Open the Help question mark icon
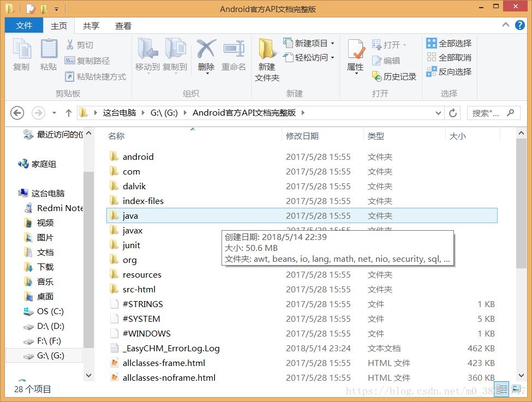532x402 pixels. tap(520, 25)
